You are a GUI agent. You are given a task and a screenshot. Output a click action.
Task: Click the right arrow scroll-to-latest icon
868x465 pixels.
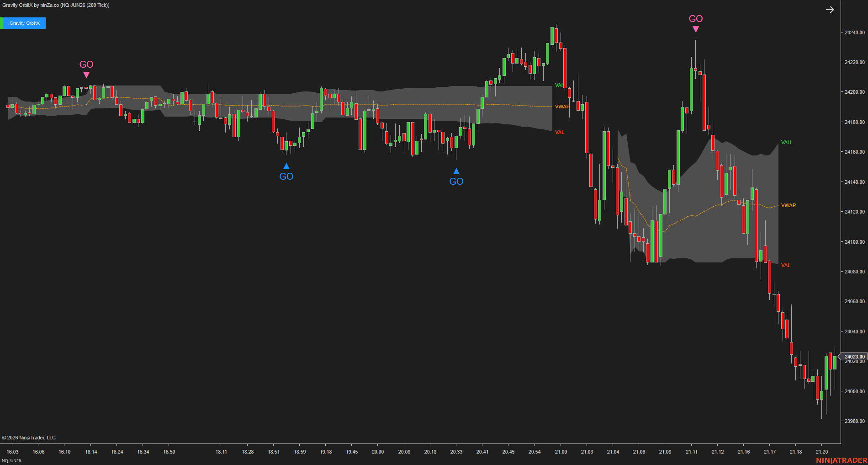830,10
